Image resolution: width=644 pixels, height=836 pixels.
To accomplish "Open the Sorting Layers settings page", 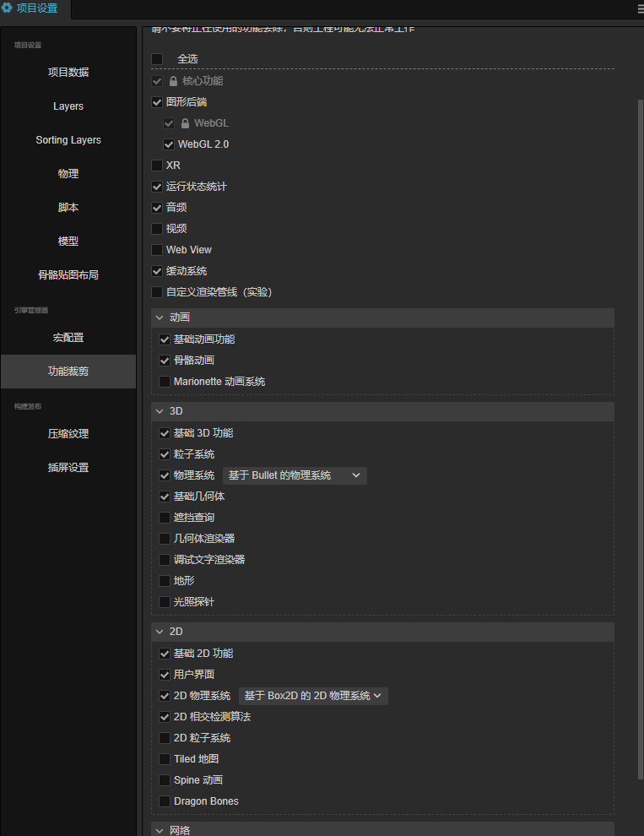I will 68,140.
